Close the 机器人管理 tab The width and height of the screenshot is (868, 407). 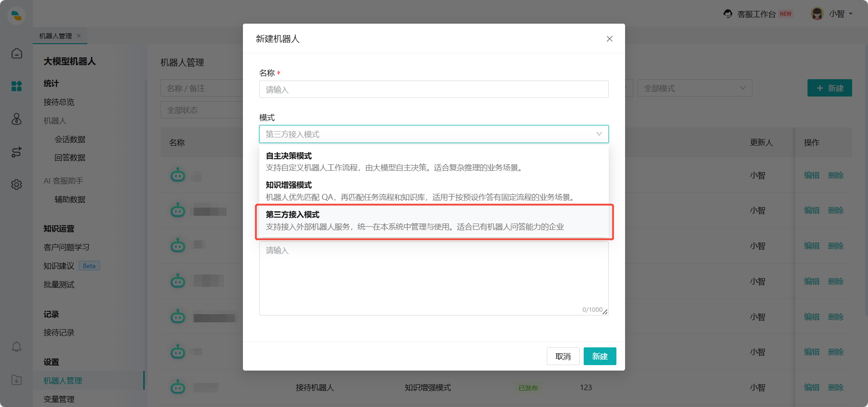(79, 36)
